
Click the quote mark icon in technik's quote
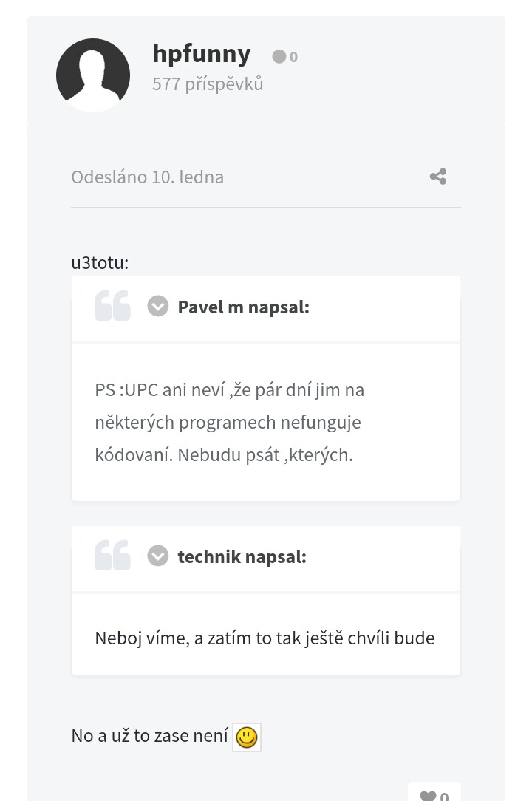tap(112, 556)
